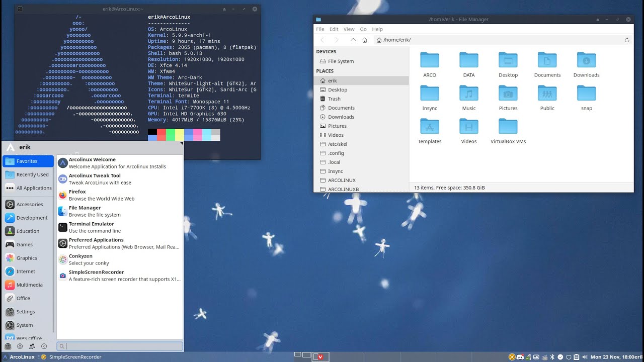Launch Arcolinux Tweak Tool from the menu
The width and height of the screenshot is (644, 362).
click(x=119, y=179)
